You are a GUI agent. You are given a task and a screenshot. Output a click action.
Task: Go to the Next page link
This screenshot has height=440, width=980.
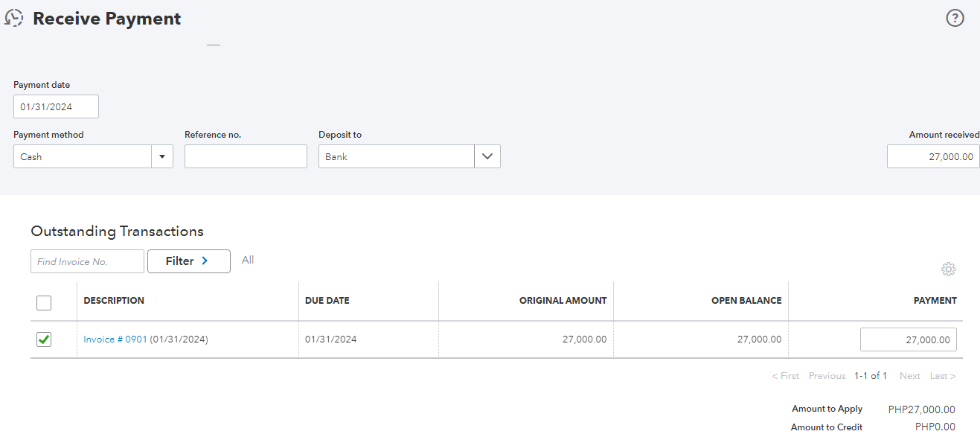[909, 376]
